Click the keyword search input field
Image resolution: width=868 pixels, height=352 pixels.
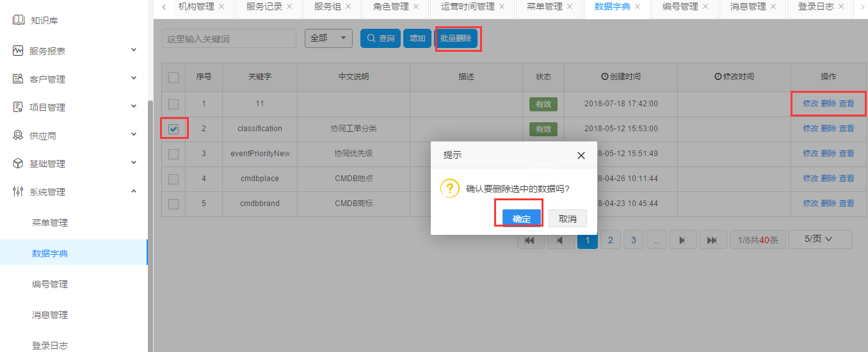229,38
